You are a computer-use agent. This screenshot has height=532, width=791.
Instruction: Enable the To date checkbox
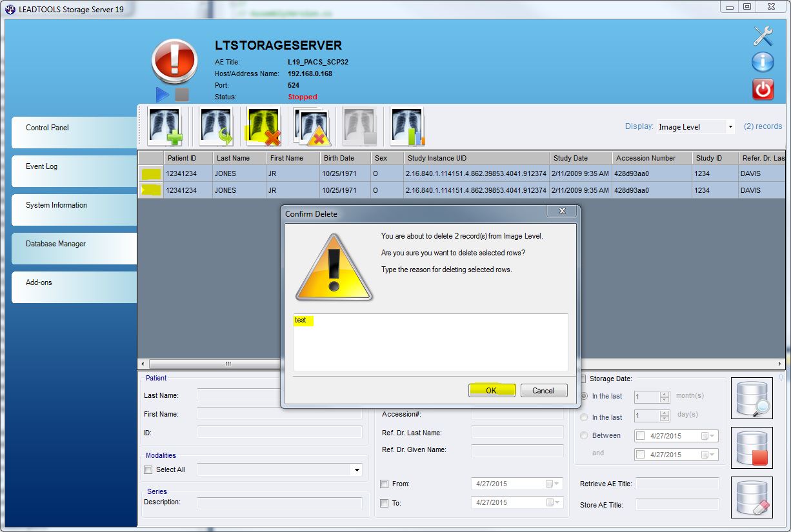[385, 503]
